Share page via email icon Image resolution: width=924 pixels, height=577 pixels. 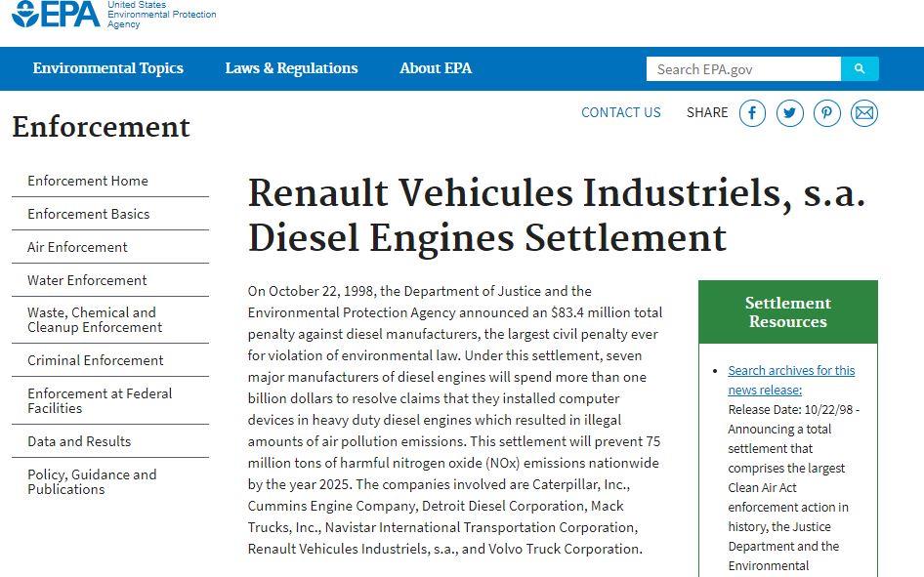(864, 113)
